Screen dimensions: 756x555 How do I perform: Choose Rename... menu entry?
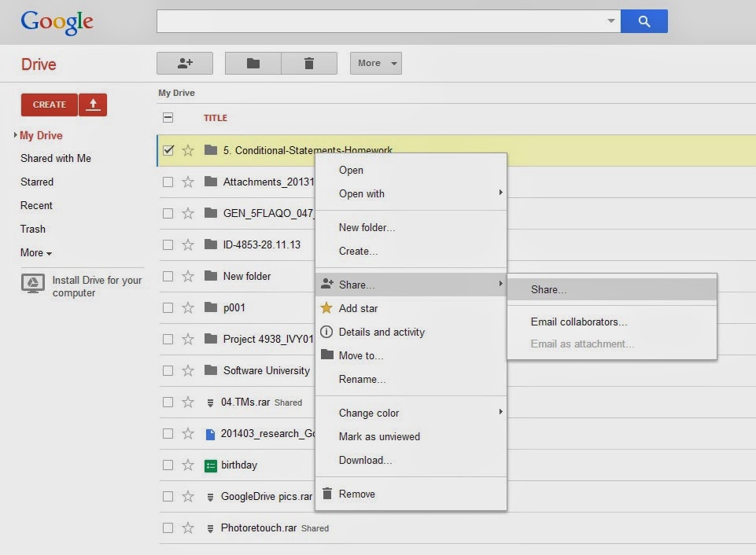click(x=411, y=379)
